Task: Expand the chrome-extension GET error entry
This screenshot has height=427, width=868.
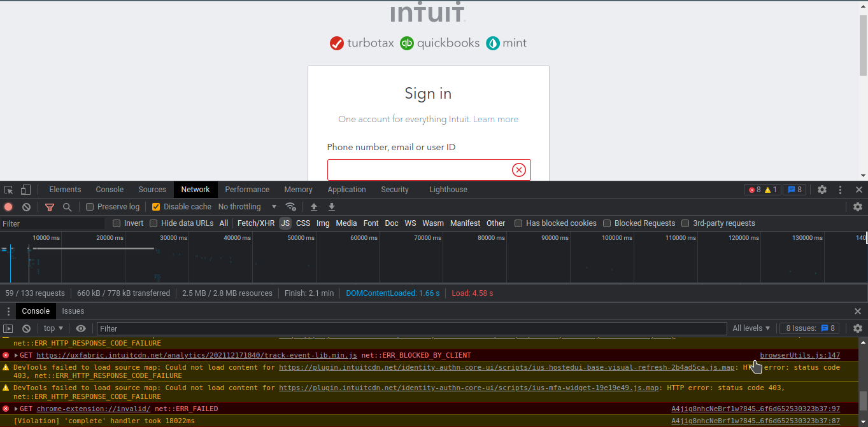Action: (x=16, y=409)
